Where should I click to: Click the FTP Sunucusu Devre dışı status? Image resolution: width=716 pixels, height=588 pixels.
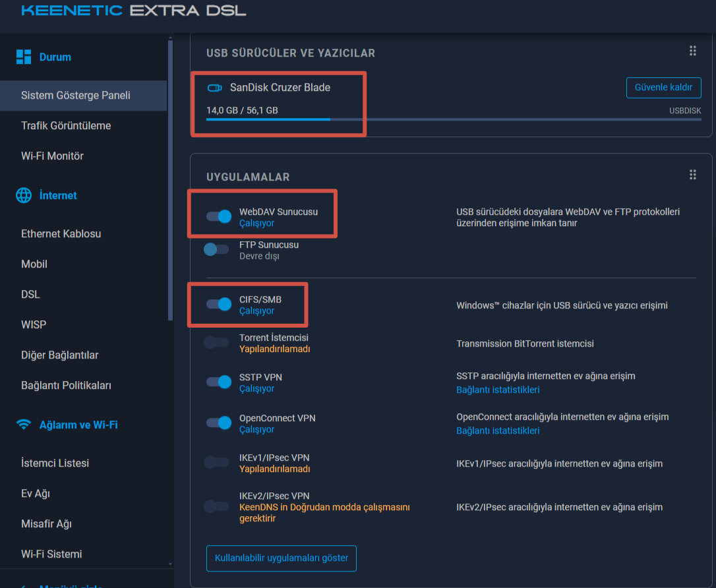point(259,256)
